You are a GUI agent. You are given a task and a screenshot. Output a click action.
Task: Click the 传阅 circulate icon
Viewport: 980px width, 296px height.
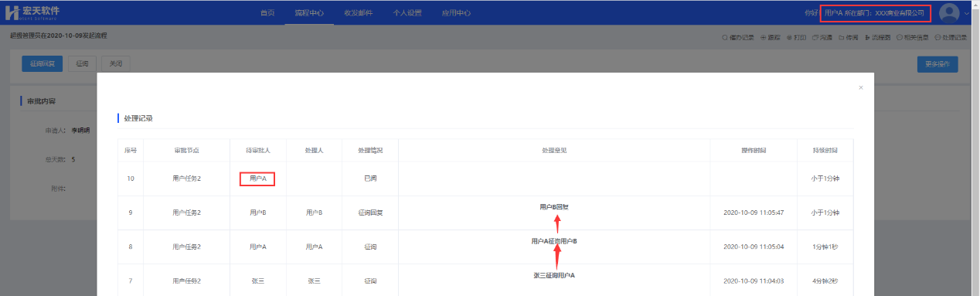848,37
